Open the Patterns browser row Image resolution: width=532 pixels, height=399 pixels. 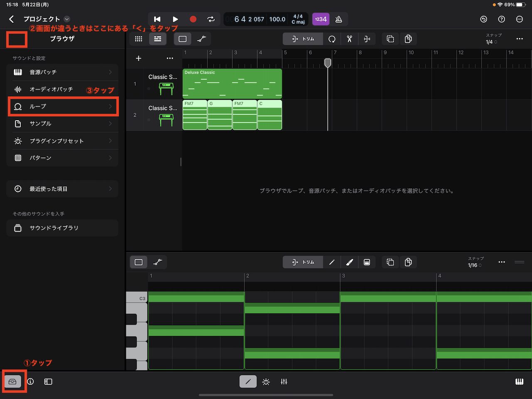point(63,158)
